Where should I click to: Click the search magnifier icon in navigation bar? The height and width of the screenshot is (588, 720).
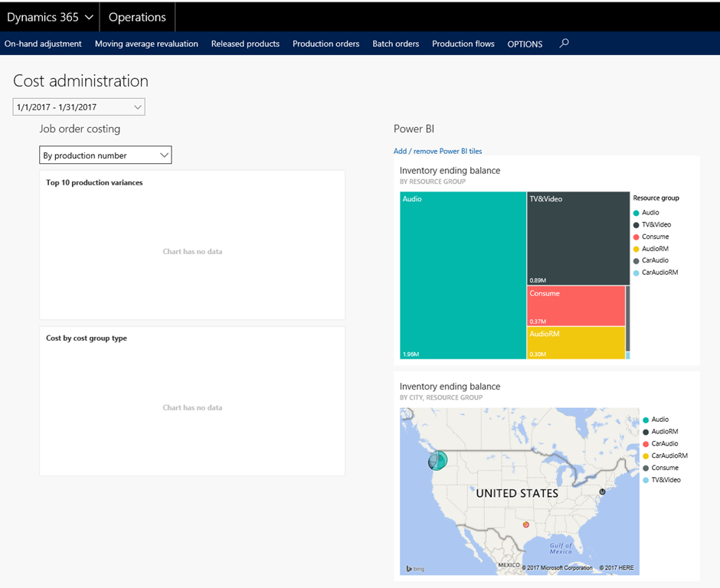pyautogui.click(x=565, y=43)
